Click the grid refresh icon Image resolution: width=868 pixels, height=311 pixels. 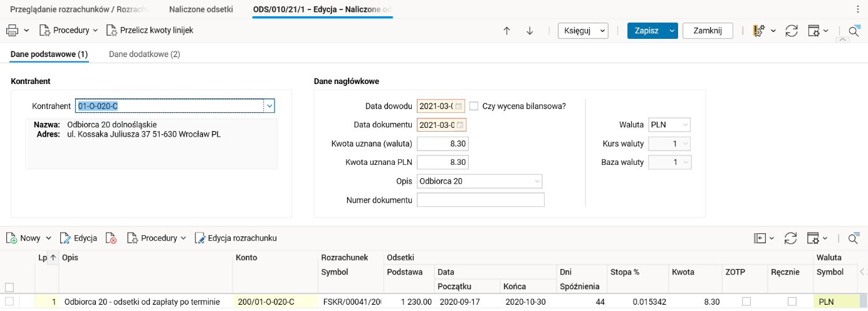coord(791,238)
